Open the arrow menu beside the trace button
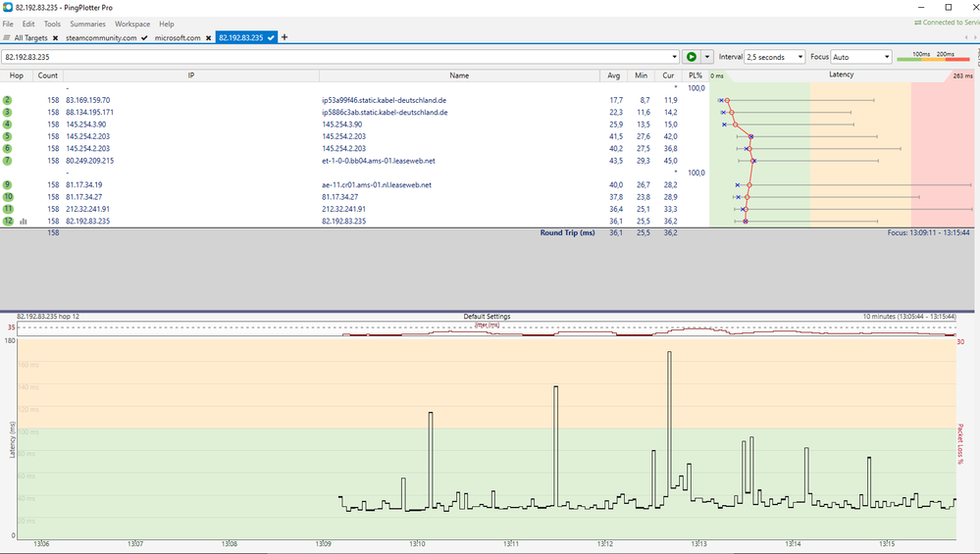This screenshot has width=980, height=554. [x=706, y=57]
